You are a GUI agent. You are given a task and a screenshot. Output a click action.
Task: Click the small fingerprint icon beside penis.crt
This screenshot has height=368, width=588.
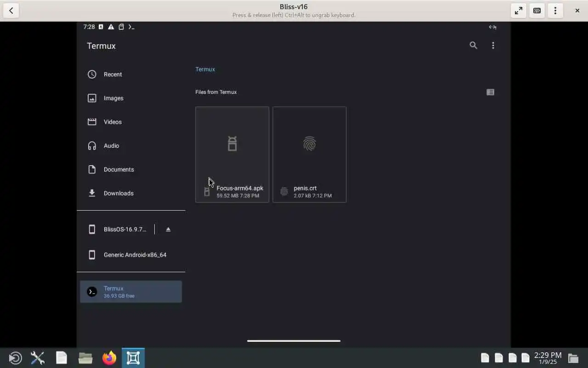tap(284, 192)
